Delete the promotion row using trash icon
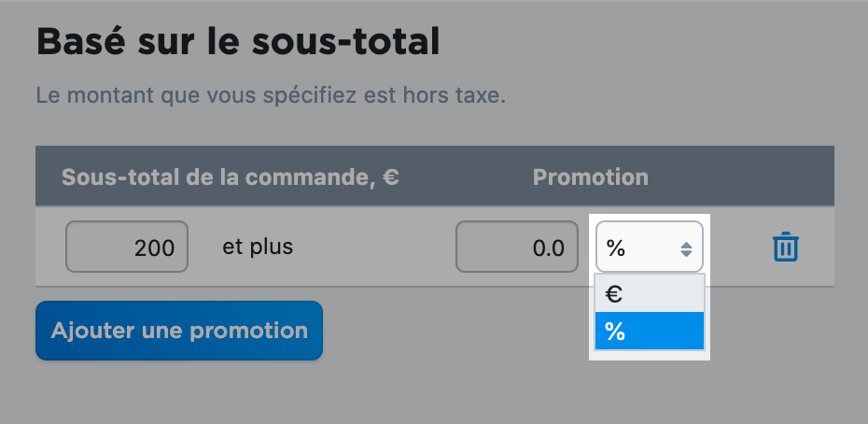 point(785,247)
